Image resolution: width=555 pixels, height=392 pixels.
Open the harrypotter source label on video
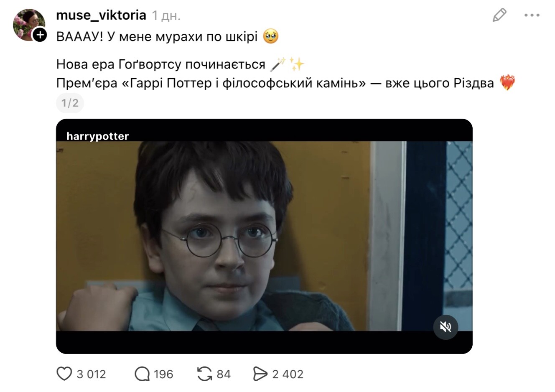click(x=98, y=136)
